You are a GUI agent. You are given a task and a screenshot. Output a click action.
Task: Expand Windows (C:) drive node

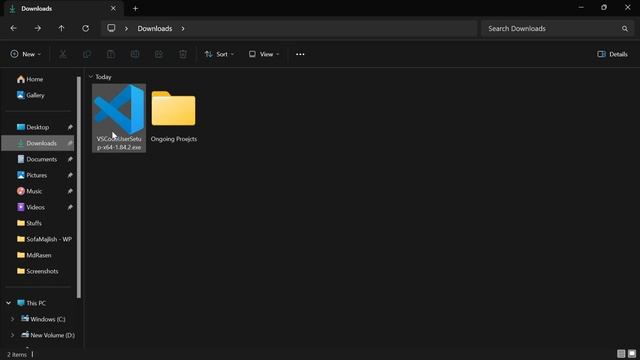click(x=12, y=319)
